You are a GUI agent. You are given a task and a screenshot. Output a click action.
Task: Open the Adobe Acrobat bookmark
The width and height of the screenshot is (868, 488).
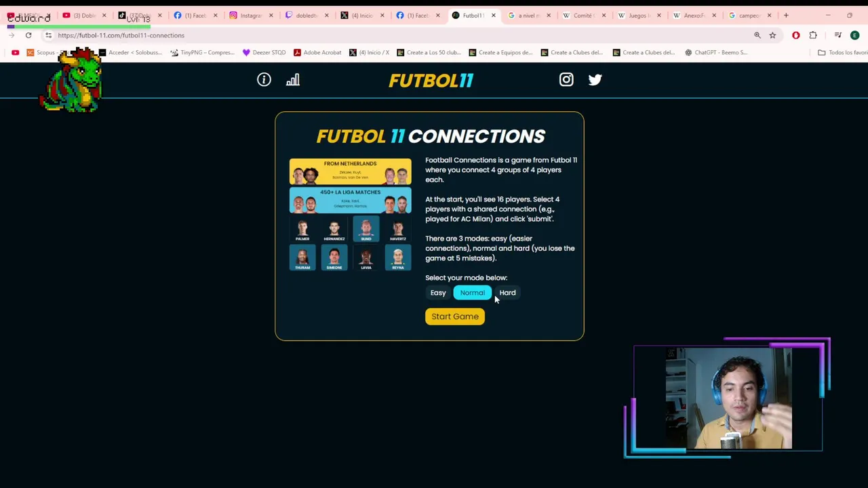[317, 52]
